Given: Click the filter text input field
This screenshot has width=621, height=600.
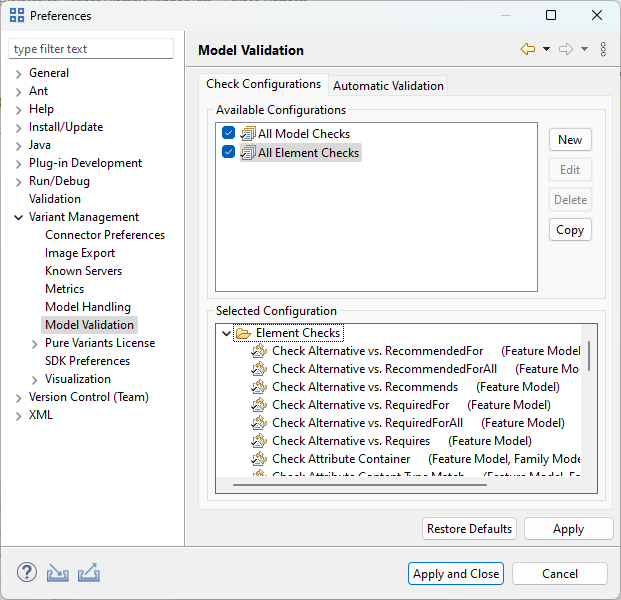Looking at the screenshot, I should pos(91,49).
